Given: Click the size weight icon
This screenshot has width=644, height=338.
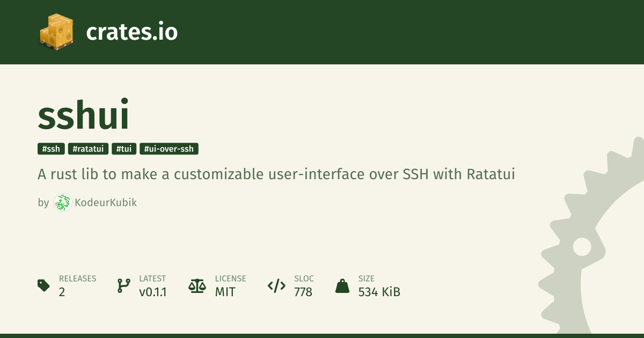Looking at the screenshot, I should (x=342, y=285).
